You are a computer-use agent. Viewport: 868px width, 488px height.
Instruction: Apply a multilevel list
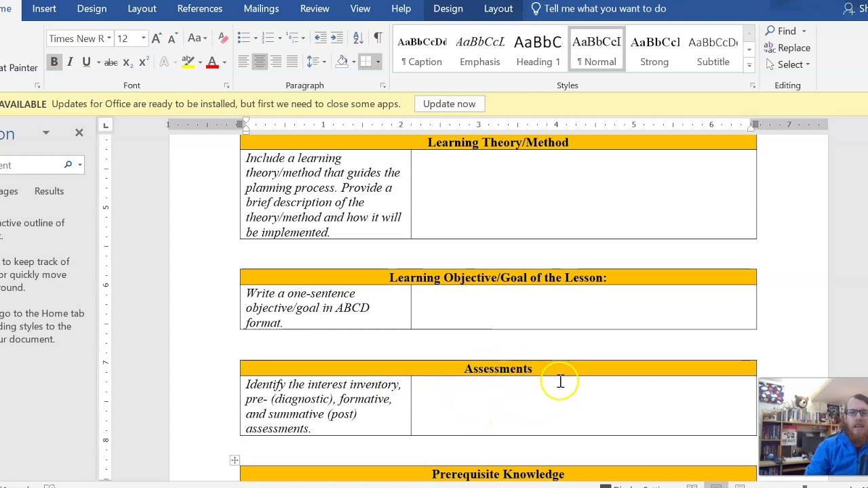click(292, 39)
